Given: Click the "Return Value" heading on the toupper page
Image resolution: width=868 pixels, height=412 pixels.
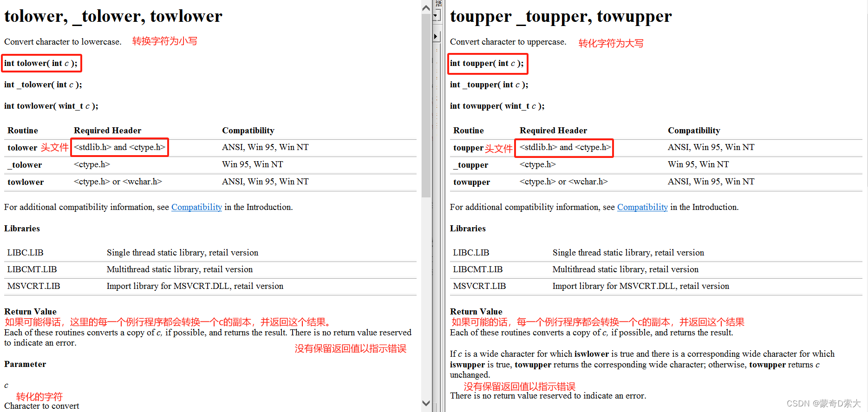Looking at the screenshot, I should pyautogui.click(x=476, y=312).
